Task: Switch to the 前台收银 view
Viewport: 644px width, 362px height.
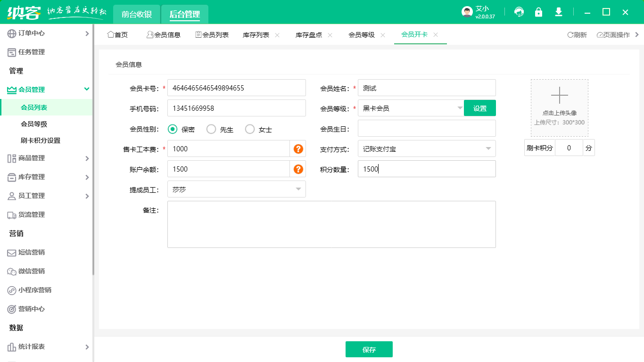Action: click(x=136, y=14)
